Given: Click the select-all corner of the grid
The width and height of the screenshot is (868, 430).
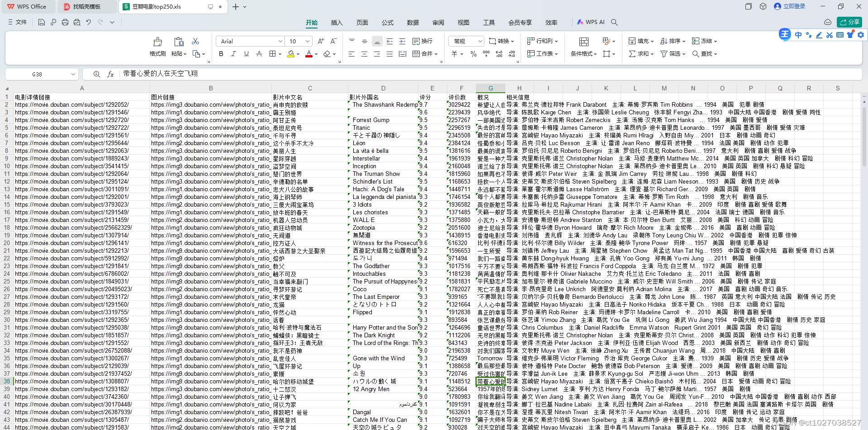Looking at the screenshot, I should point(7,89).
